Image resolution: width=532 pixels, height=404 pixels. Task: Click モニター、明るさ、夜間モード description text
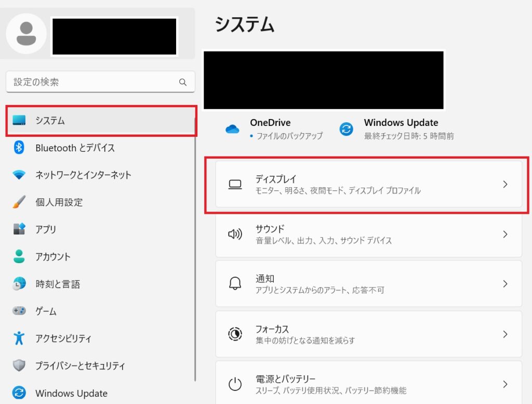(x=338, y=190)
